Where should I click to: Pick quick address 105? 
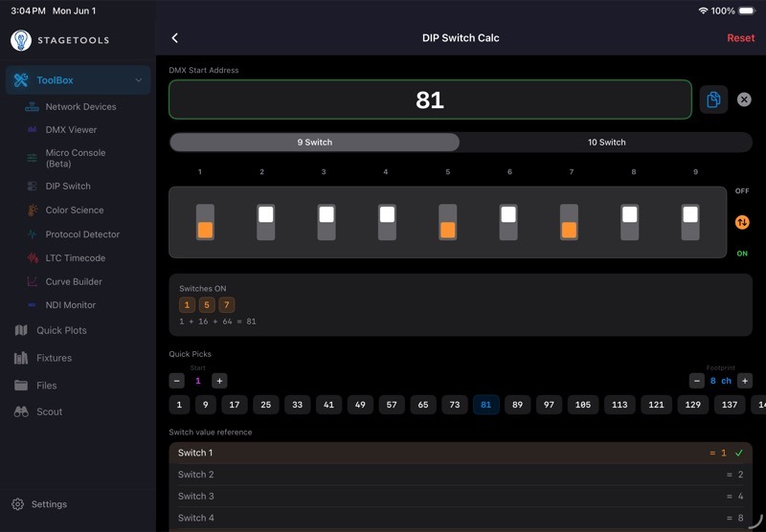click(x=583, y=405)
